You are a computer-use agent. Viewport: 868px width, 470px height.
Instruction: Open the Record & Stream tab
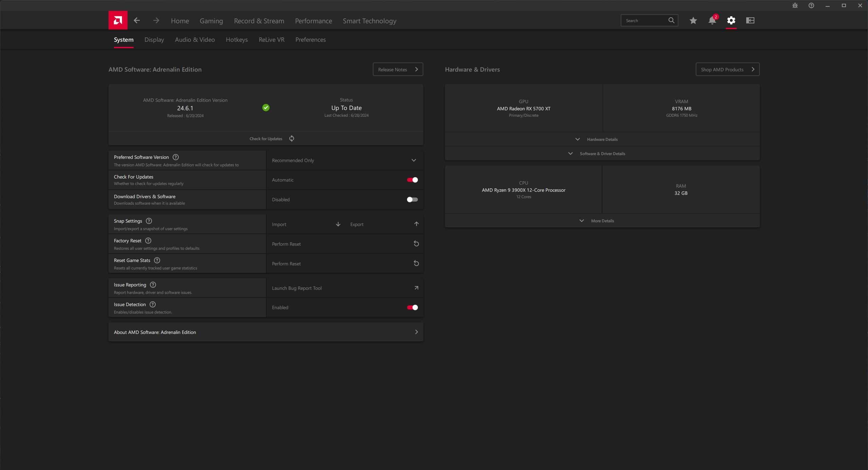259,21
